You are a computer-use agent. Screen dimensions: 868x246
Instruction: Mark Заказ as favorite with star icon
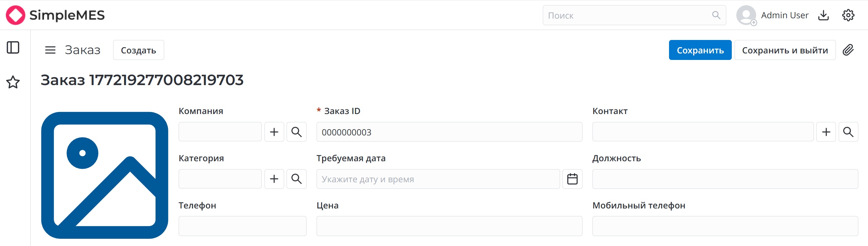(x=13, y=83)
